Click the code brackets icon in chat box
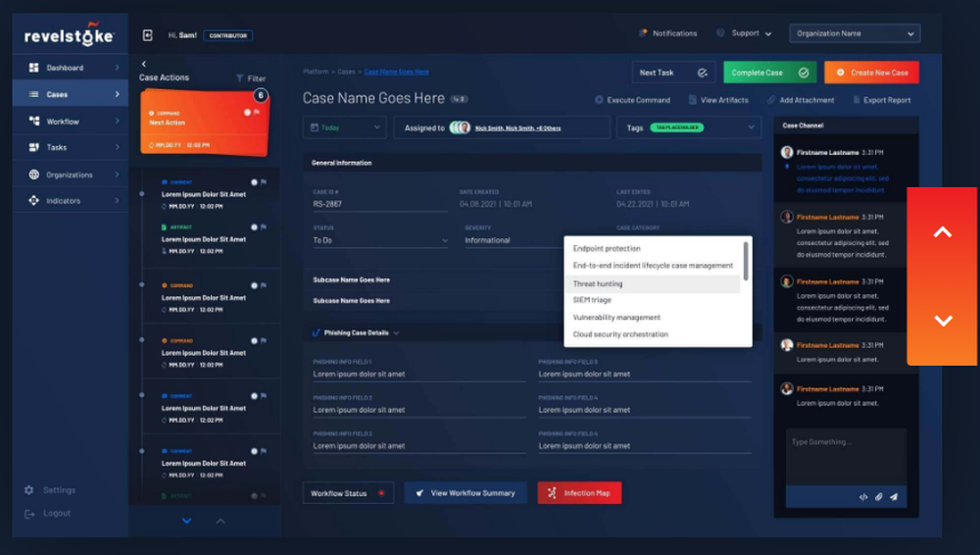The width and height of the screenshot is (980, 555). coord(863,497)
